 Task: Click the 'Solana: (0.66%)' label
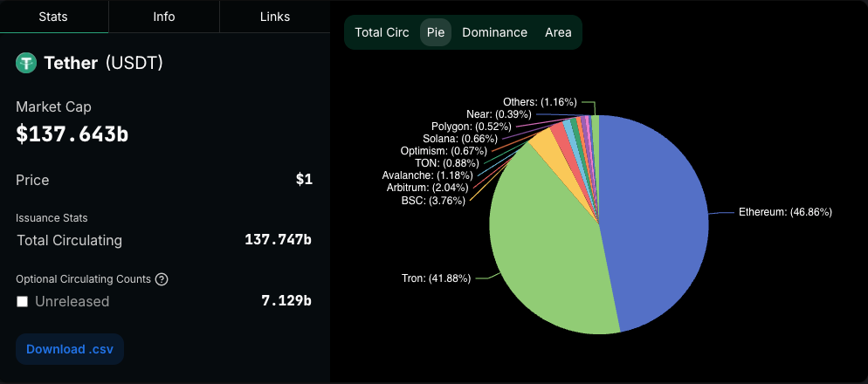[459, 139]
